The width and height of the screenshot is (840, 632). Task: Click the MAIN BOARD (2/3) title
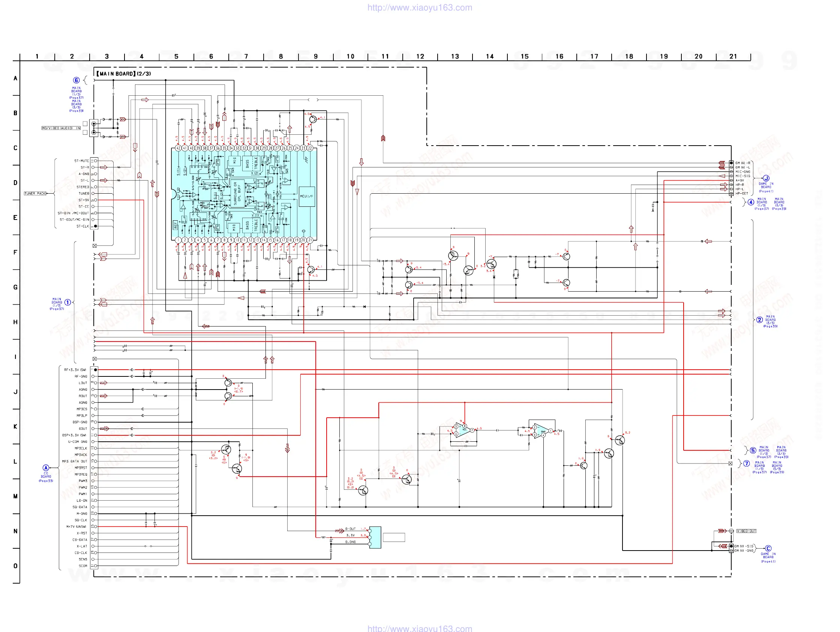(123, 74)
